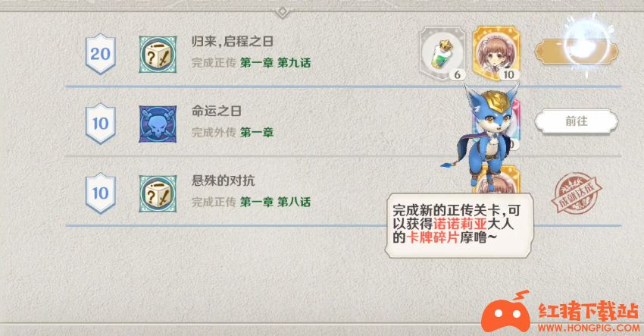Tap the red 成就达成 stamp

577,193
